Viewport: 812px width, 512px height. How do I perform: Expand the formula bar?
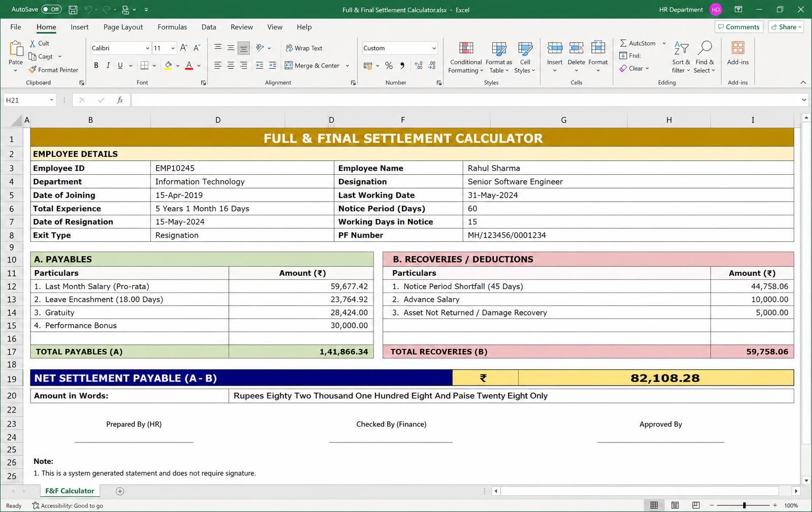coord(804,100)
